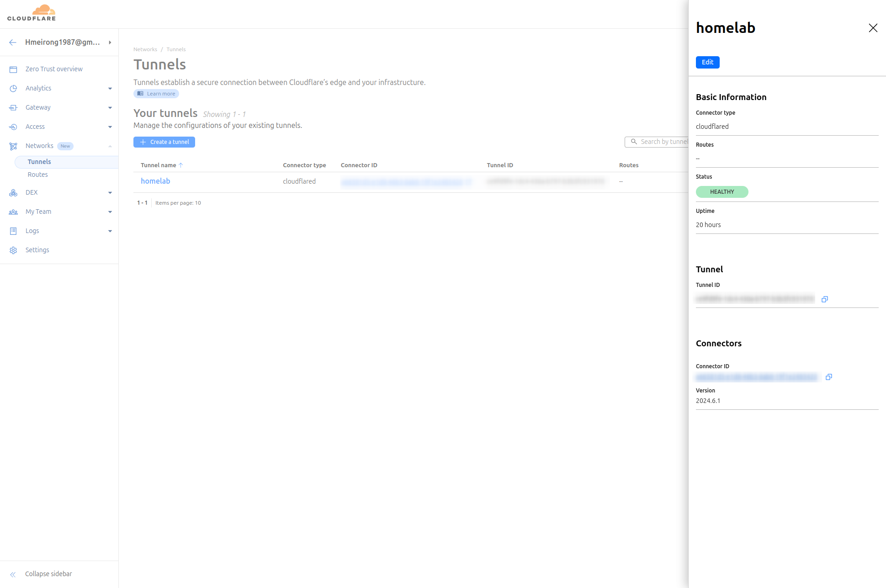Click Edit button for homelab tunnel
This screenshot has width=886, height=588.
coord(708,62)
